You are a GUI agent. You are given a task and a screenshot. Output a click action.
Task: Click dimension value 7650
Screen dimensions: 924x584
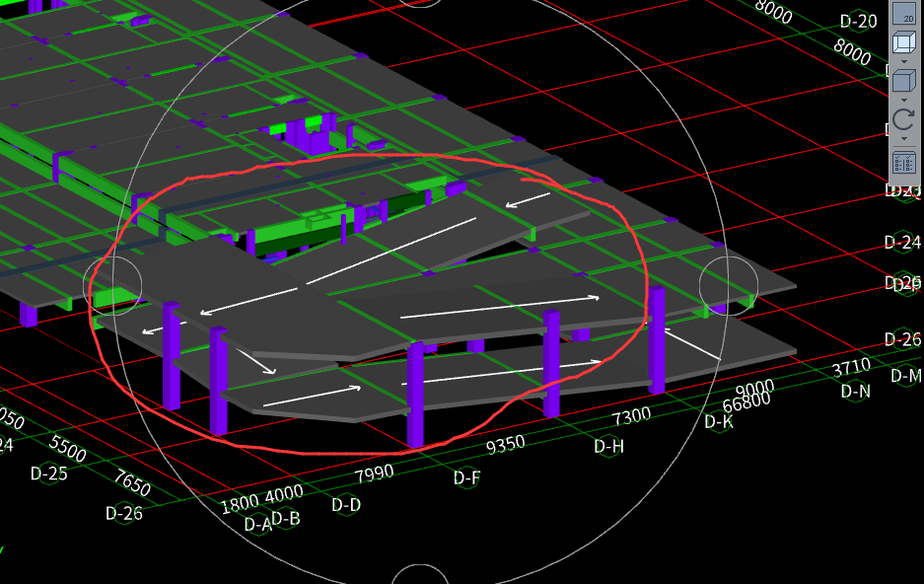point(132,483)
